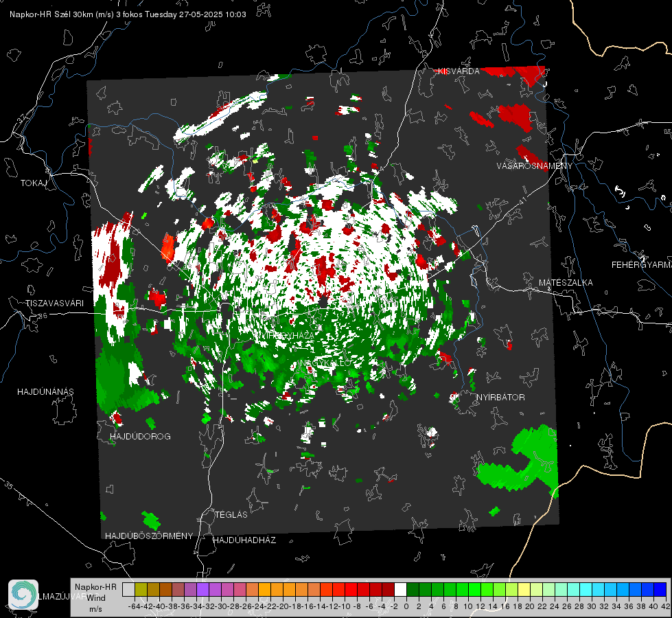The height and width of the screenshot is (618, 672).
Task: Select the HAJDÚBÖSZÖRMÉNY city label
Action: pos(149,536)
